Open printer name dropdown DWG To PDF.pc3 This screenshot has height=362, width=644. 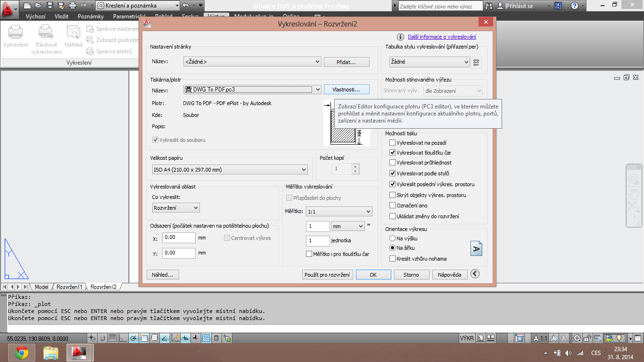click(x=252, y=90)
